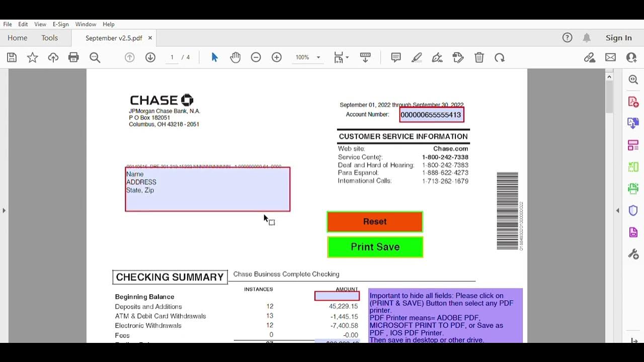Open the Highlight text tool
This screenshot has width=644, height=362.
click(x=417, y=57)
